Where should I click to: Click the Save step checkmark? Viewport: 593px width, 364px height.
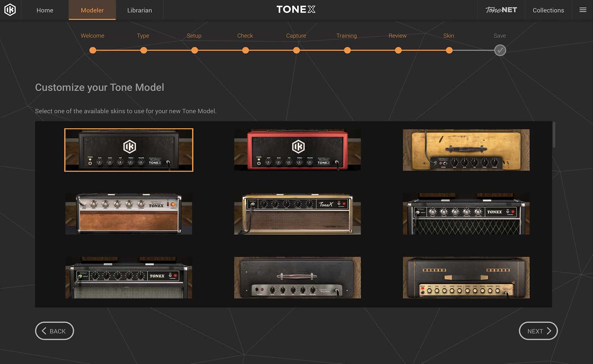coord(500,50)
